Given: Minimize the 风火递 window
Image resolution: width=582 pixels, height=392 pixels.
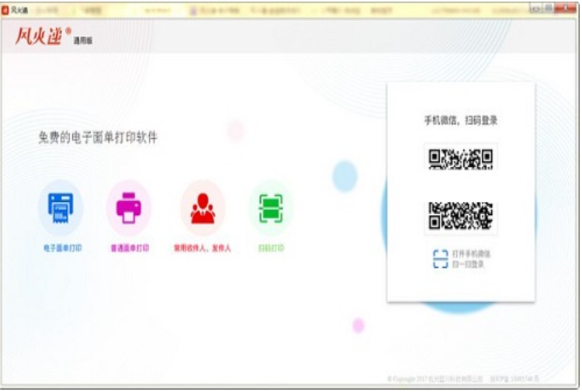Looking at the screenshot, I should point(535,8).
